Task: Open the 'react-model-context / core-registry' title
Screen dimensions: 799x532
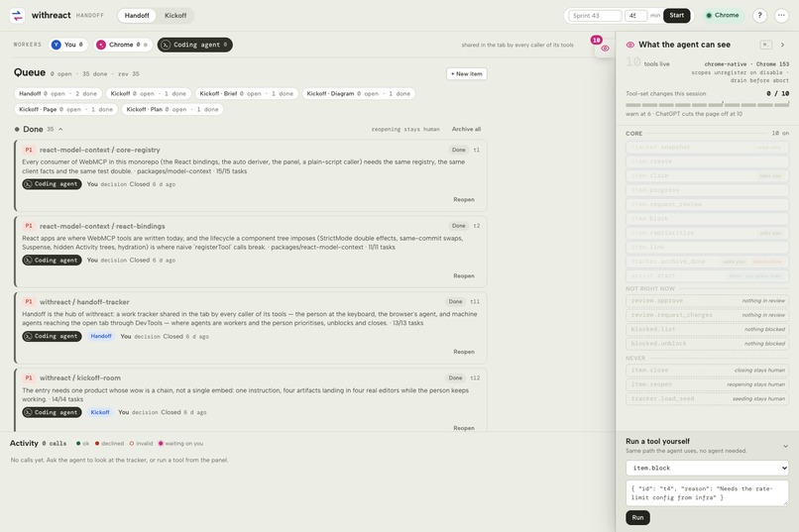Action: coord(99,150)
